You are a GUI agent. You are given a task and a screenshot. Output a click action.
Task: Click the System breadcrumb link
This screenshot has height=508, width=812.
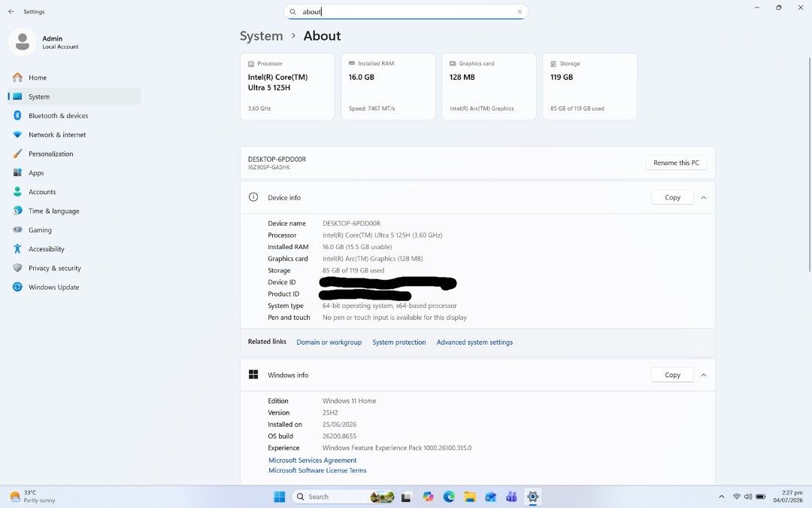click(261, 36)
